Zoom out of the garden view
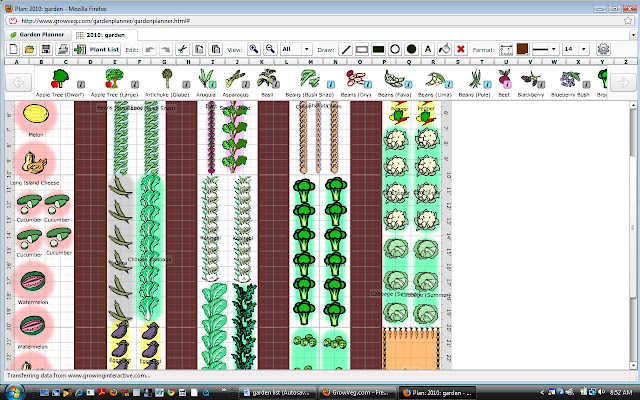Viewport: 640px width, 400px height. pos(270,49)
